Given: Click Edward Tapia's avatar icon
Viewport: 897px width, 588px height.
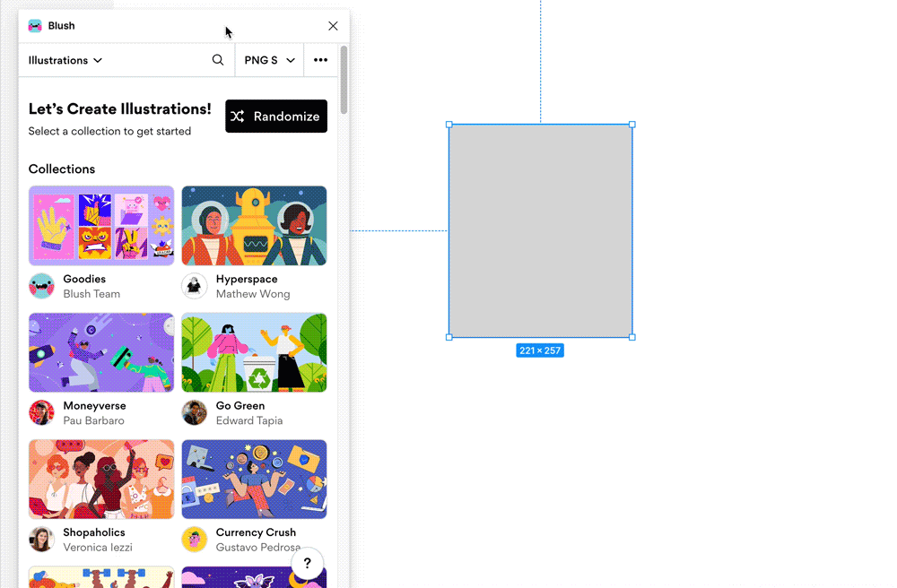Looking at the screenshot, I should (195, 412).
